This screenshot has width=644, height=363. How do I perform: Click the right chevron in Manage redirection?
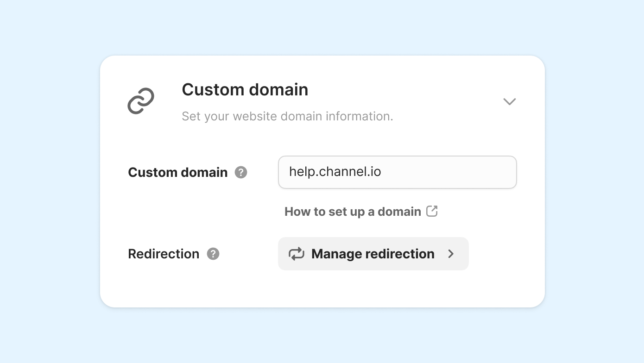(451, 254)
